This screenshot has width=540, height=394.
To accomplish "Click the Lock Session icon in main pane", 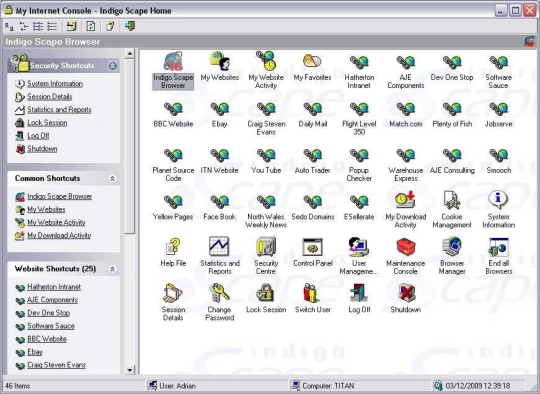I will point(266,293).
